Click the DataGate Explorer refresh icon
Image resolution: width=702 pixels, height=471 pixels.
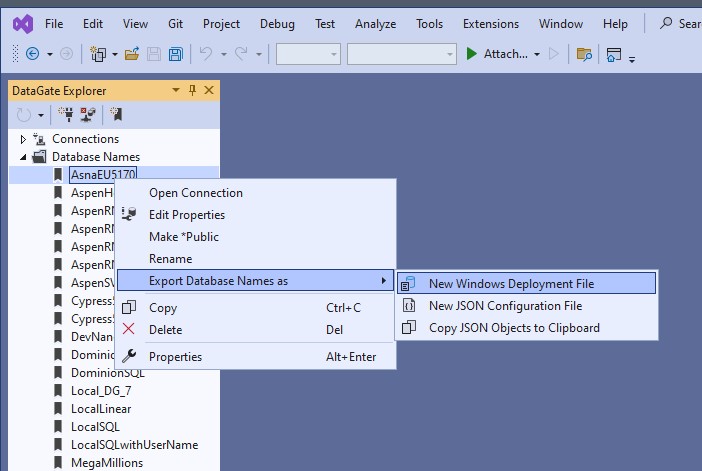click(24, 115)
